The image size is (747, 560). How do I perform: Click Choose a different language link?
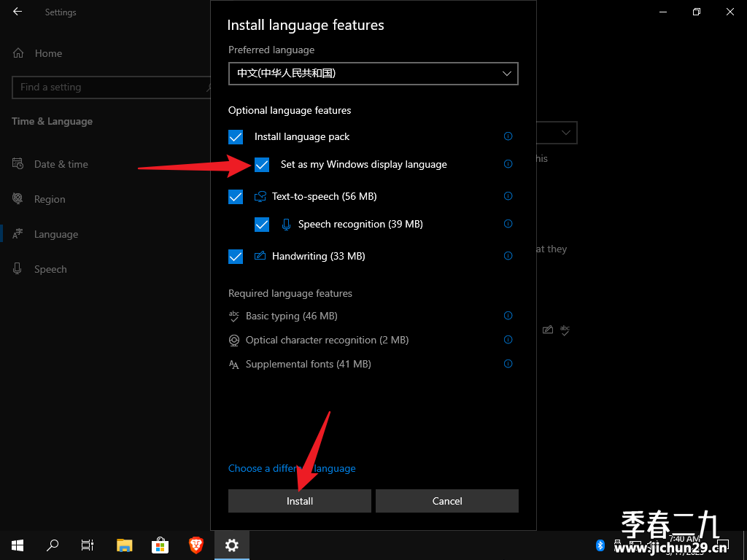[x=292, y=469]
